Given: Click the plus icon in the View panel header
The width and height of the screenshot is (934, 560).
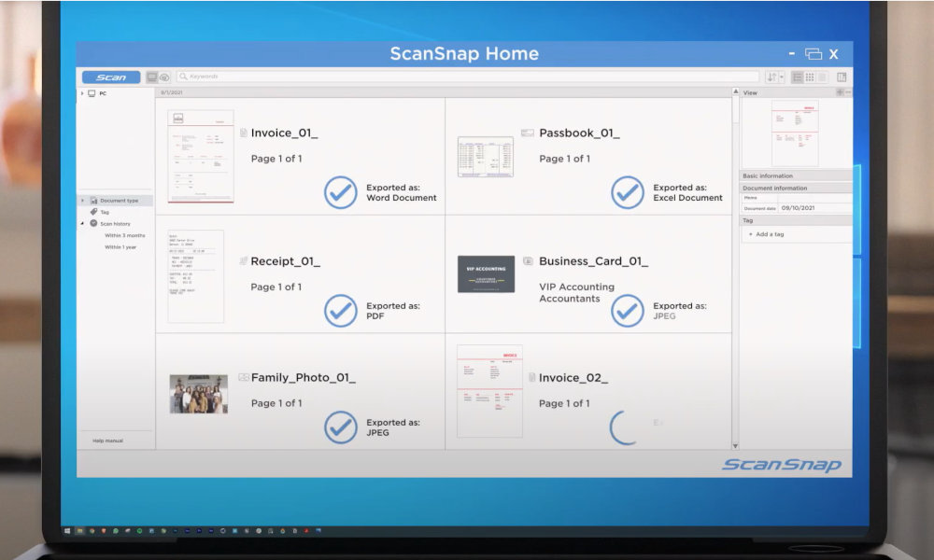Looking at the screenshot, I should pos(840,92).
